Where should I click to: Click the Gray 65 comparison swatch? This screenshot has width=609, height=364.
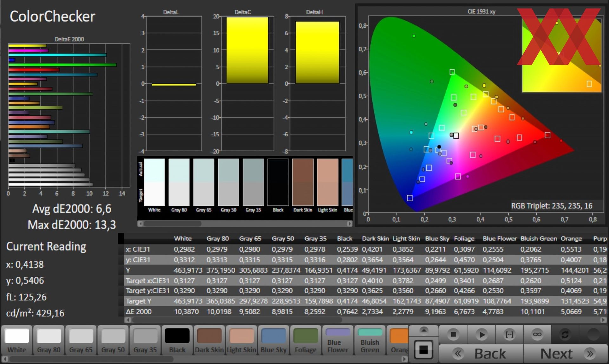point(204,182)
